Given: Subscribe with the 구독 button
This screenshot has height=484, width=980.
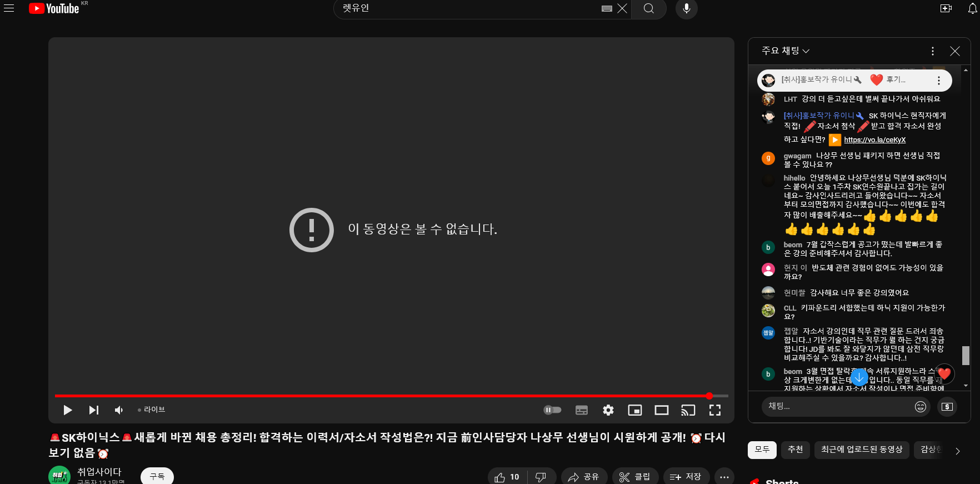Looking at the screenshot, I should (x=157, y=477).
